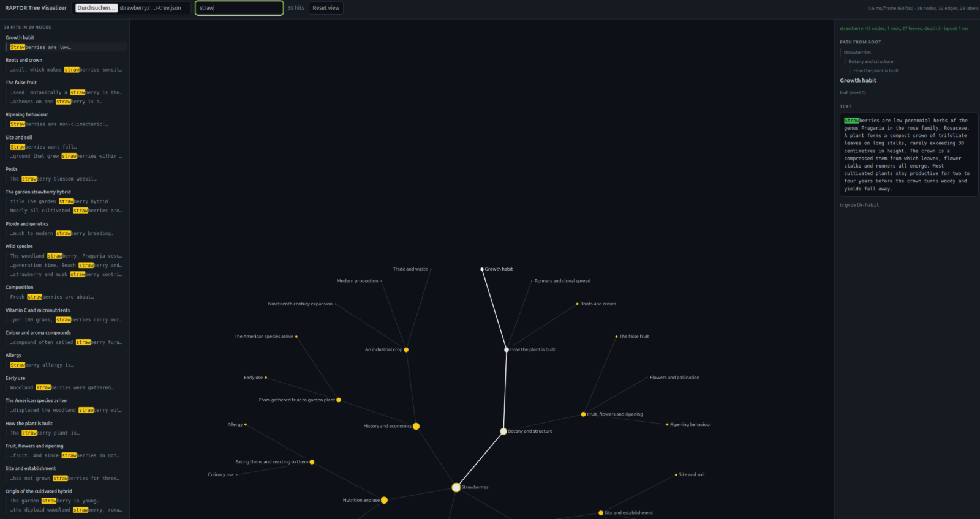Click the 'id growth-habit' line in details panel

(859, 205)
